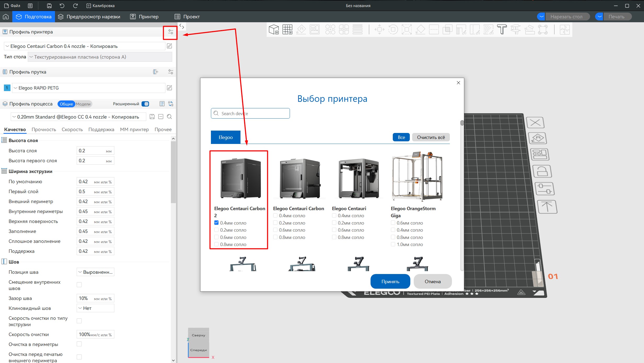
Task: Enable 0.6мм сопло for Elegoo OrangeStorm Giga
Action: click(x=393, y=223)
